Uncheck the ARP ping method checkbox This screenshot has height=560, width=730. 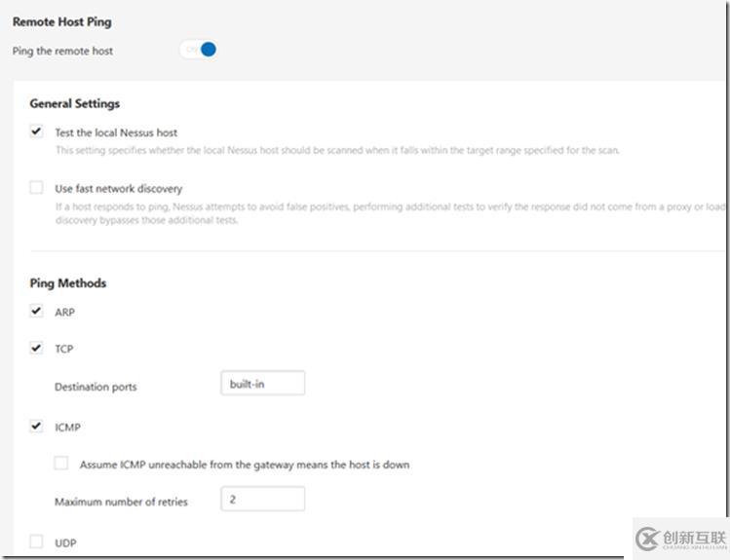click(36, 312)
